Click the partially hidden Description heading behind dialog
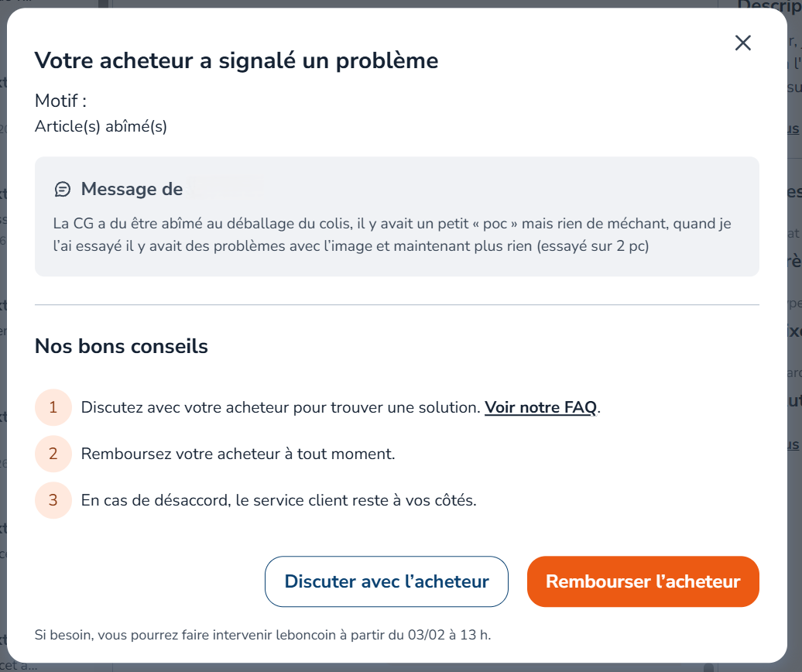Viewport: 802px width, 672px height. pyautogui.click(x=768, y=6)
